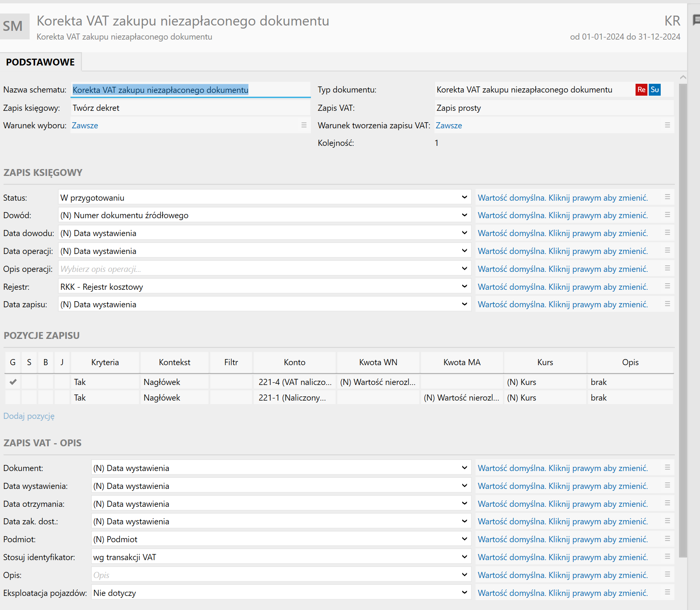Open menu icon for Warunek wyboru
700x610 pixels.
(304, 125)
